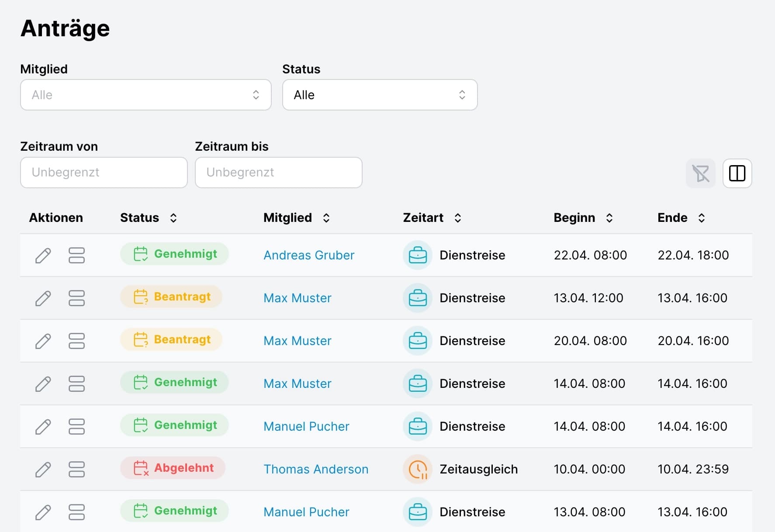This screenshot has height=532, width=775.
Task: Click the 10.04. 00:00 begin time cell
Action: click(x=589, y=469)
